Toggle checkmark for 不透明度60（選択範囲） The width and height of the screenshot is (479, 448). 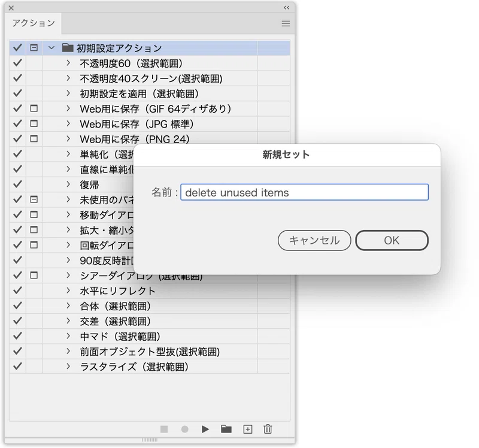click(x=17, y=63)
